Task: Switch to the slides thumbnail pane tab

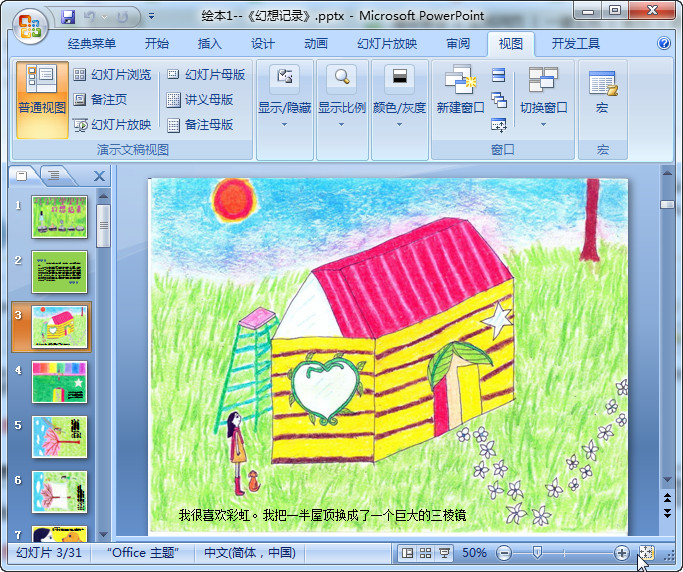Action: coord(22,176)
